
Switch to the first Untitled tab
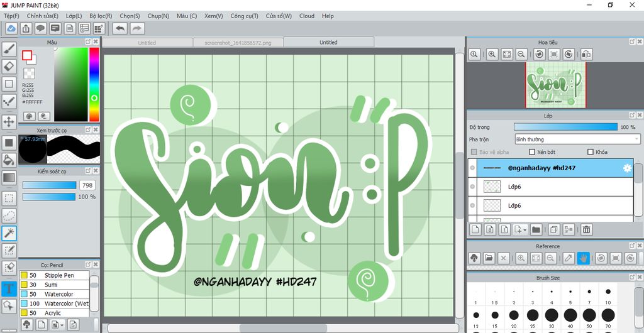[147, 43]
